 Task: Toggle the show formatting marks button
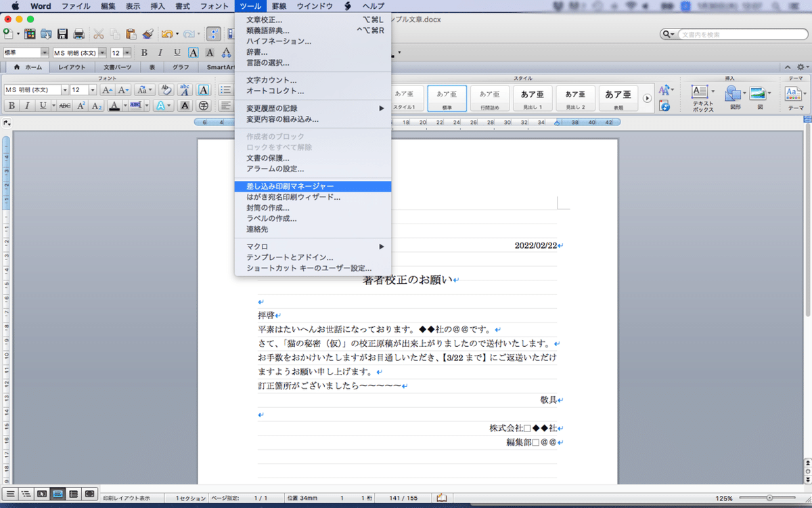pos(215,34)
